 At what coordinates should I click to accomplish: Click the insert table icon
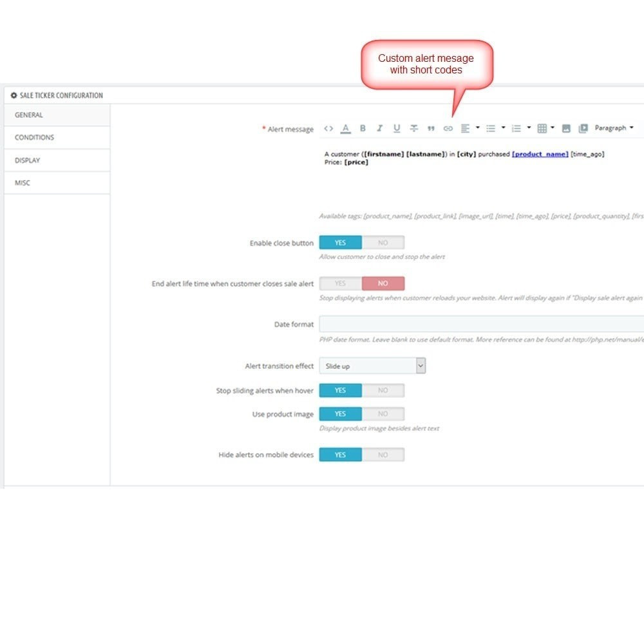(542, 129)
